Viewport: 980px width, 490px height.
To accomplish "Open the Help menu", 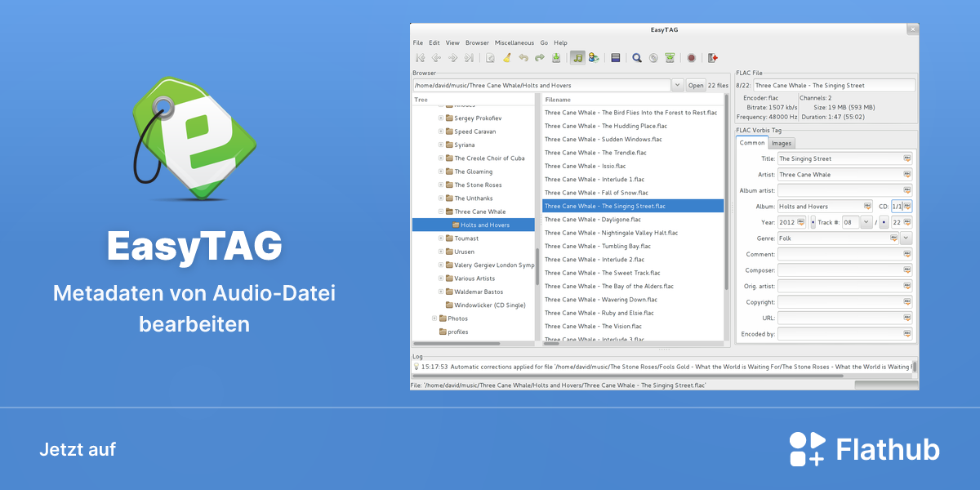I will click(x=560, y=42).
